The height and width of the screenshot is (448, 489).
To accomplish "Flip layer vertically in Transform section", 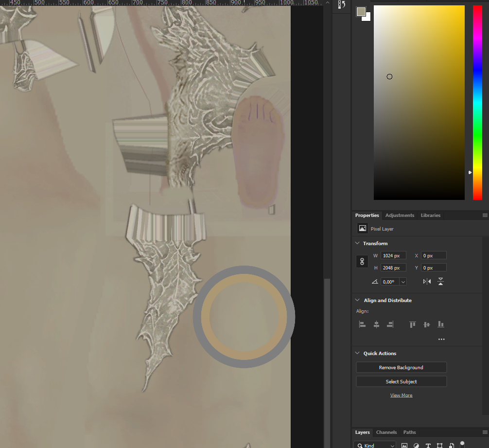I will click(440, 282).
